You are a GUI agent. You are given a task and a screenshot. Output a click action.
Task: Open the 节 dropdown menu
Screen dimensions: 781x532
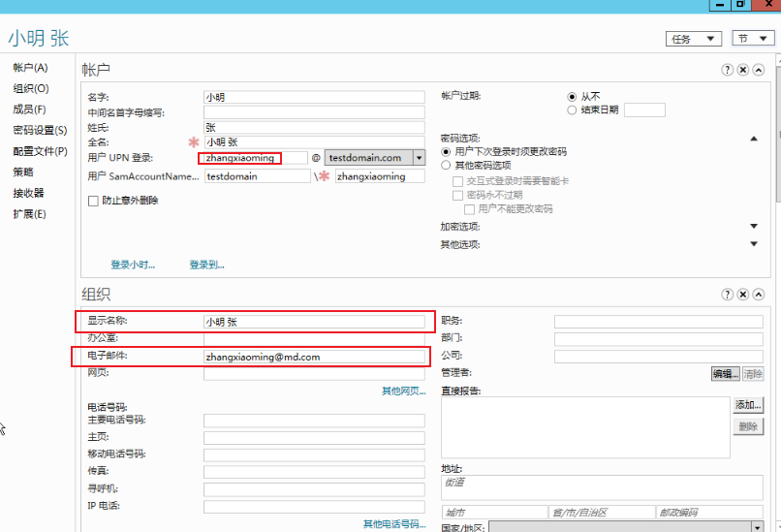point(753,39)
